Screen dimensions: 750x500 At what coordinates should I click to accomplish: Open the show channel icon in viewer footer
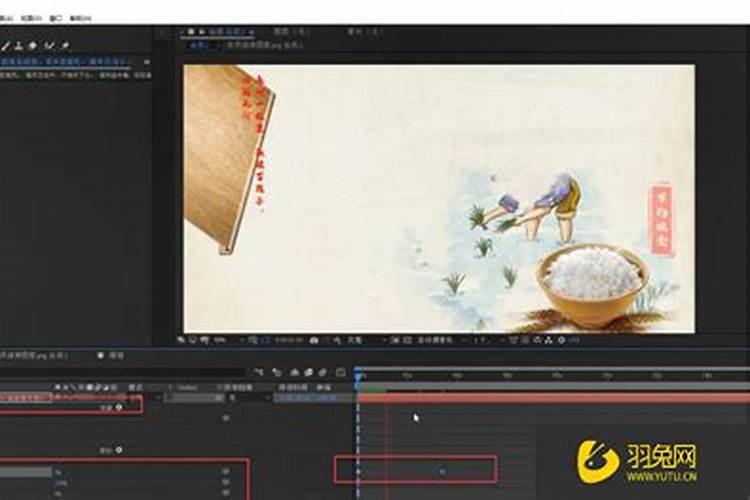pos(337,340)
